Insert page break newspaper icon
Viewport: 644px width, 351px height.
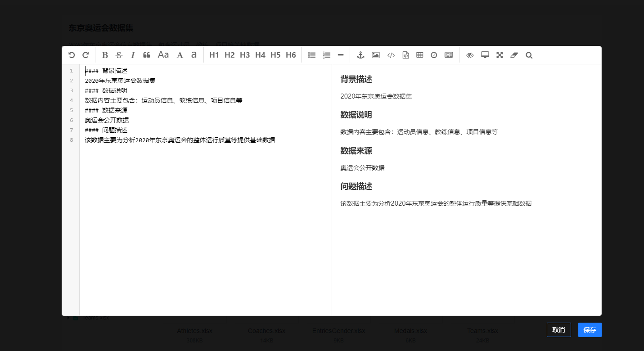click(449, 55)
